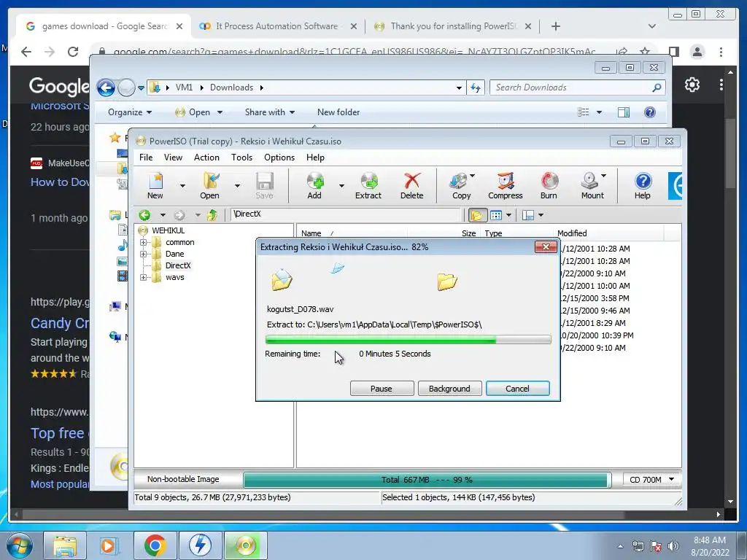The height and width of the screenshot is (560, 747).
Task: Open the view mode dropdown arrow in PowerISO
Action: pyautogui.click(x=508, y=215)
